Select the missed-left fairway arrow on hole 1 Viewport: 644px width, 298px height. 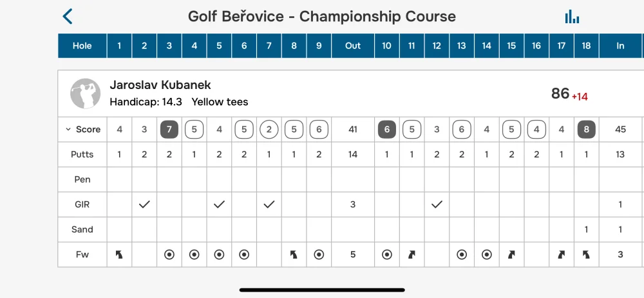[119, 255]
